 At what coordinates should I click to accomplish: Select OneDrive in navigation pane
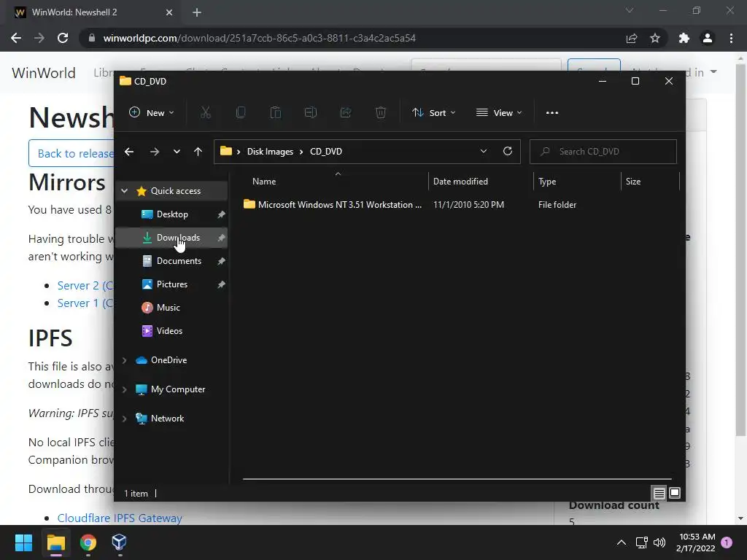[169, 360]
